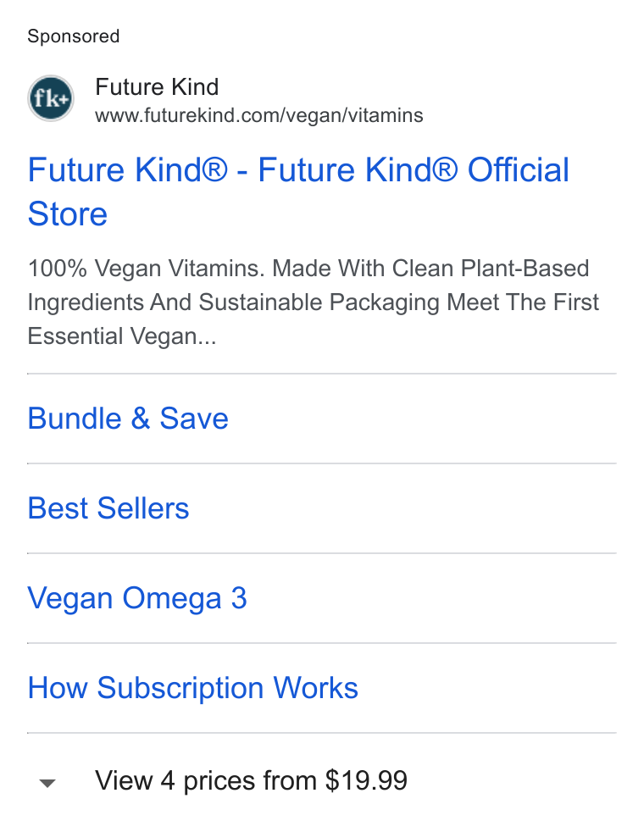This screenshot has width=644, height=832.
Task: Open the Best Sellers sitelink
Action: click(108, 508)
